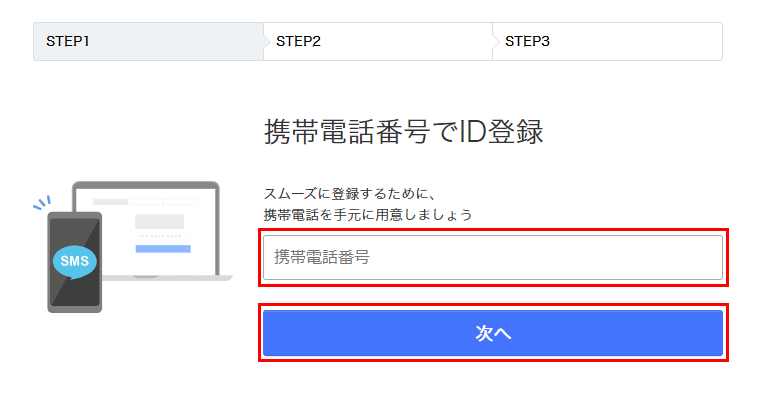Click the SMS speech bubble icon
The height and width of the screenshot is (400, 758).
point(74,262)
